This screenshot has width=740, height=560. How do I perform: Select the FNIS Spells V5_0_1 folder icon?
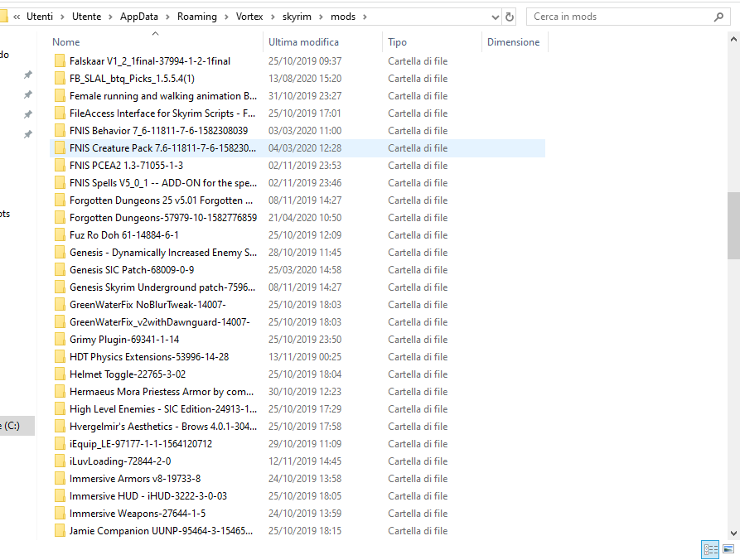point(60,183)
